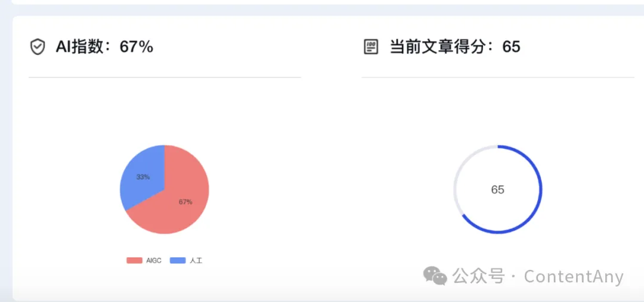This screenshot has width=644, height=302.
Task: Click the 33% label on the pie chart
Action: (x=143, y=177)
